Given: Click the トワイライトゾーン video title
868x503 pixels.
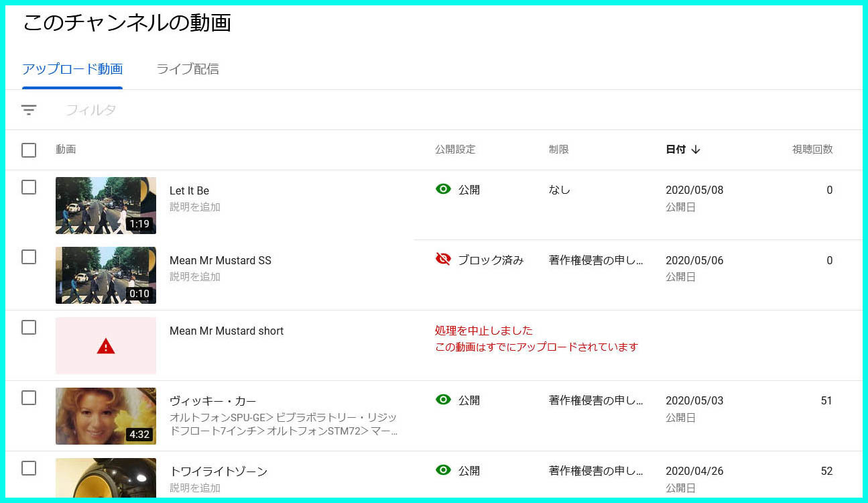Looking at the screenshot, I should point(219,471).
